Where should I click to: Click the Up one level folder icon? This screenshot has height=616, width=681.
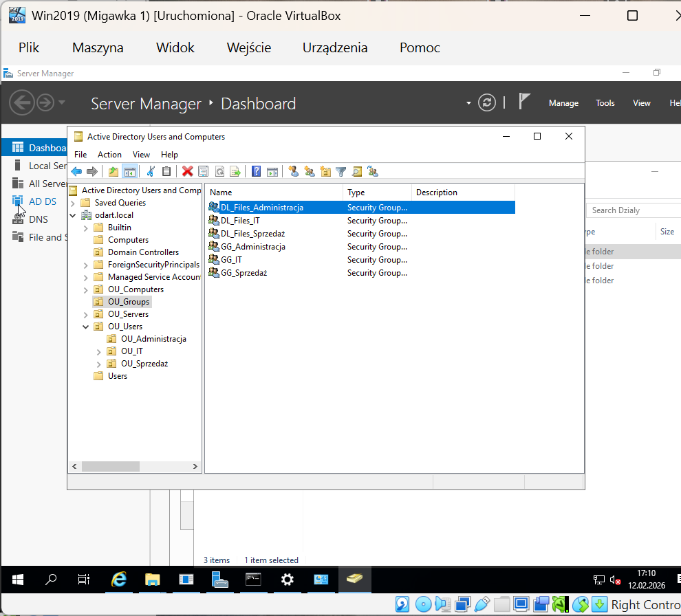(x=113, y=172)
